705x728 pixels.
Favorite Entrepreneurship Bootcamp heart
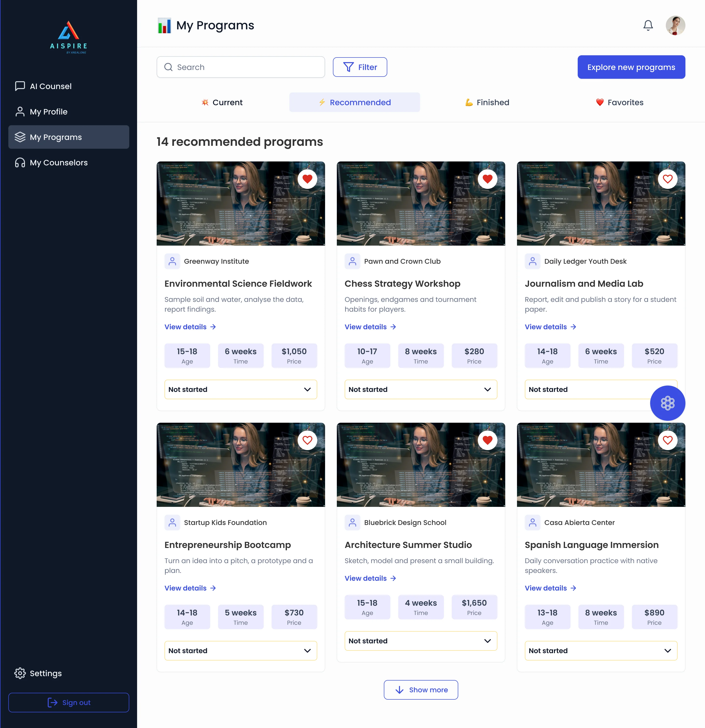[x=307, y=440]
